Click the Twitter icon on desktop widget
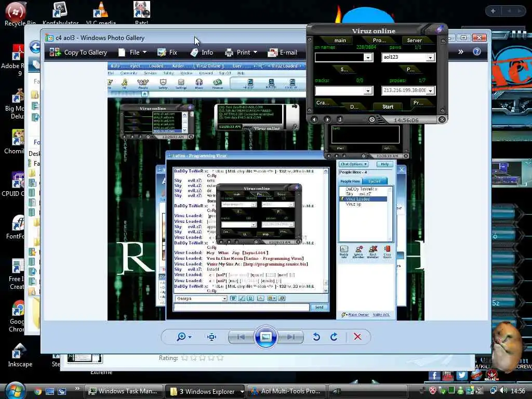The height and width of the screenshot is (399, 532). coord(461,375)
